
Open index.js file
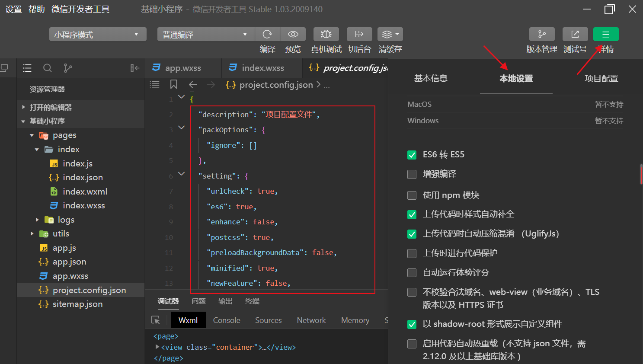77,163
